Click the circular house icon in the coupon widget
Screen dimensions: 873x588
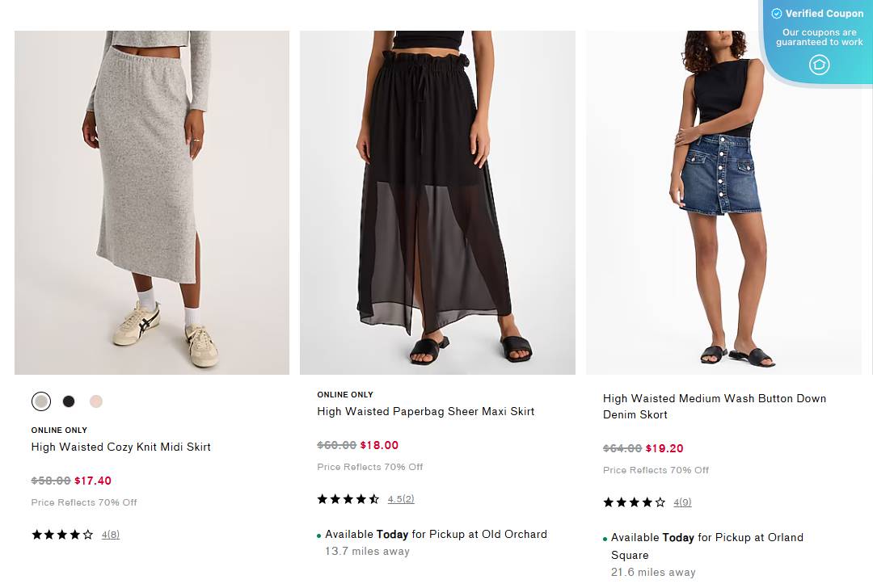pos(819,65)
